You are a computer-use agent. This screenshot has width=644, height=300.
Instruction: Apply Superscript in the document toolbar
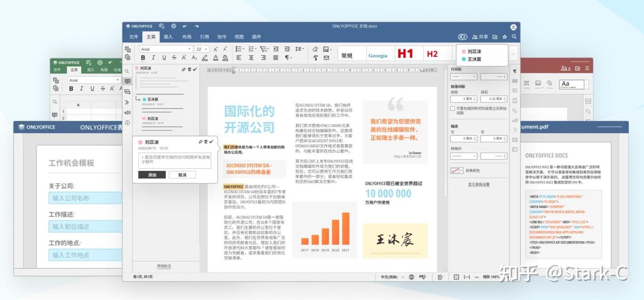click(184, 57)
